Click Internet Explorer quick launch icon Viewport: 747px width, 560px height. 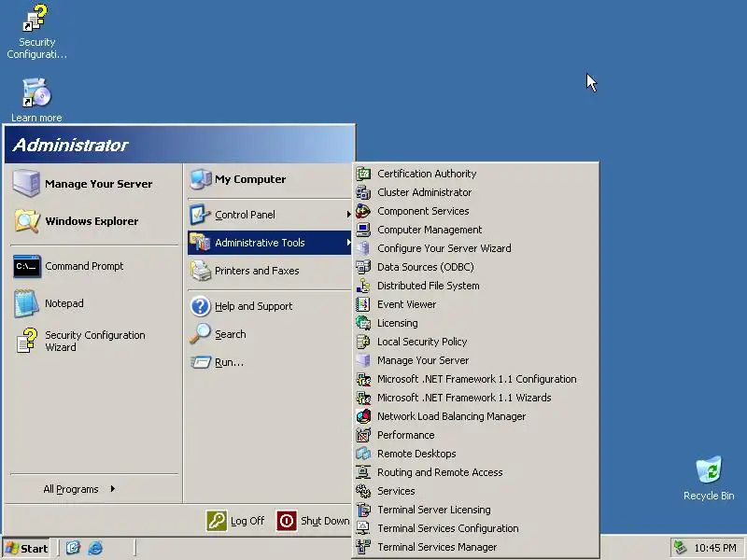point(95,548)
